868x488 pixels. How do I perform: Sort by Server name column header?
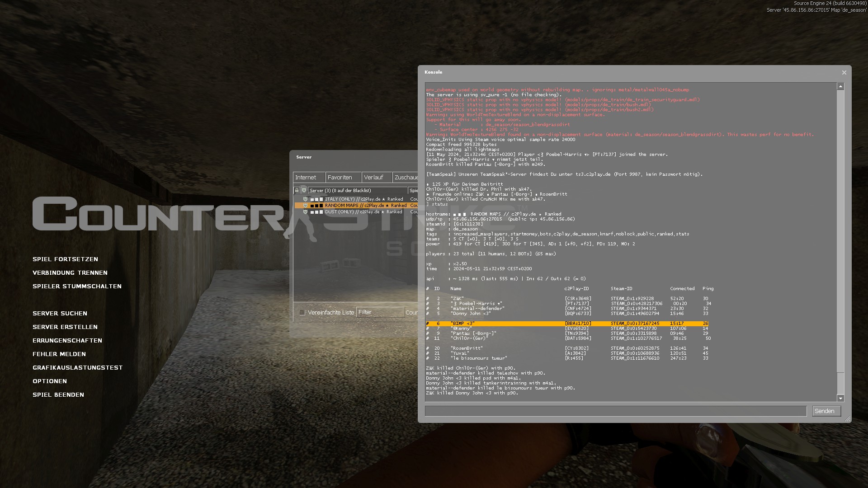pos(357,191)
